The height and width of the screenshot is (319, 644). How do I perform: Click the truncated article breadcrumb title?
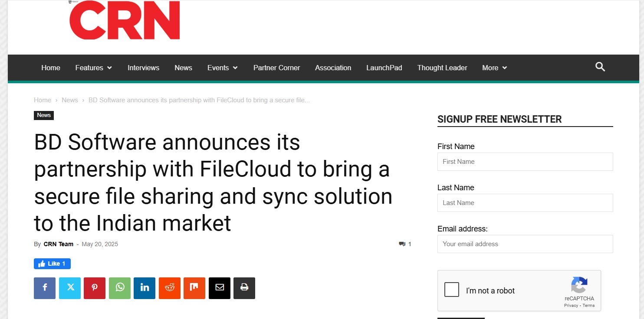[199, 100]
